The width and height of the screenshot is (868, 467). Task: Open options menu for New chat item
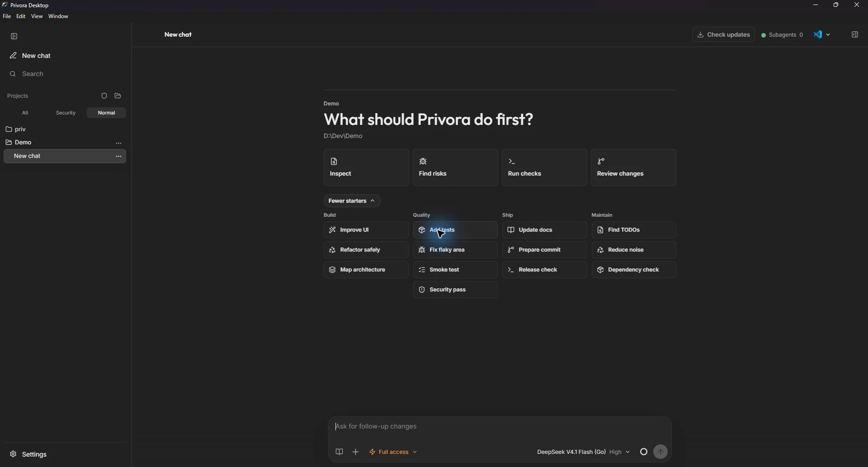pyautogui.click(x=119, y=157)
